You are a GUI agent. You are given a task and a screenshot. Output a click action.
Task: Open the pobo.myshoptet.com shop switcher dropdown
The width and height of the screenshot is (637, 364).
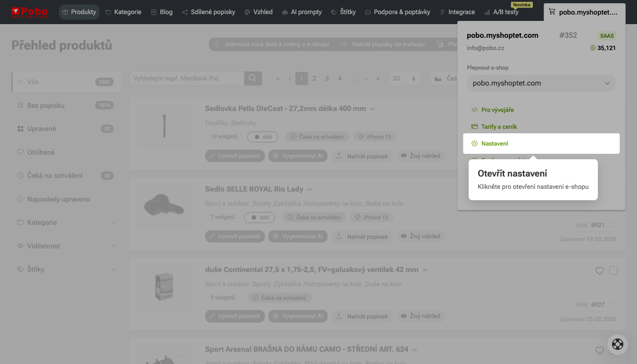[541, 83]
